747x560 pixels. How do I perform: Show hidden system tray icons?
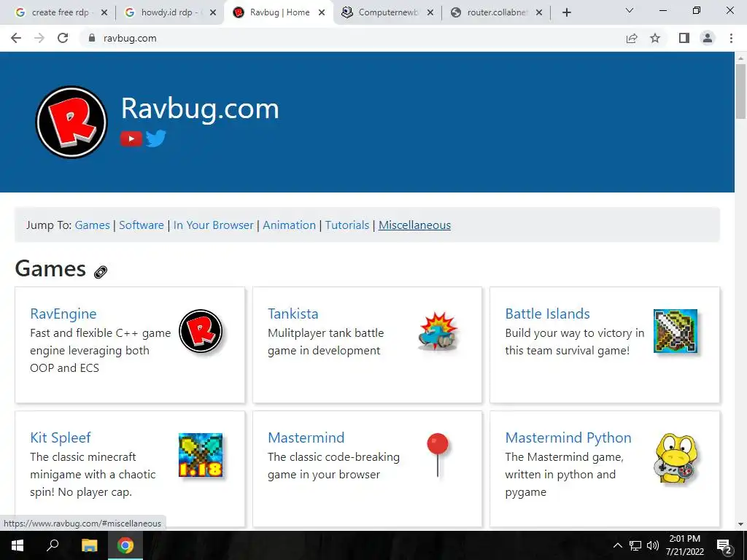(x=617, y=545)
